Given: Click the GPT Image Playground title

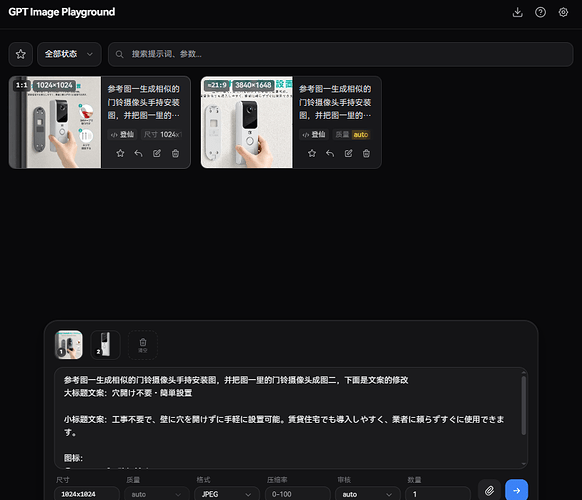Looking at the screenshot, I should pos(62,12).
